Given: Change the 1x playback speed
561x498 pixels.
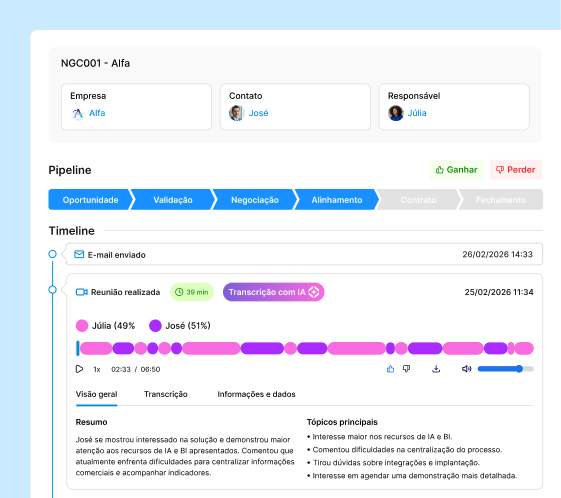Looking at the screenshot, I should 97,369.
